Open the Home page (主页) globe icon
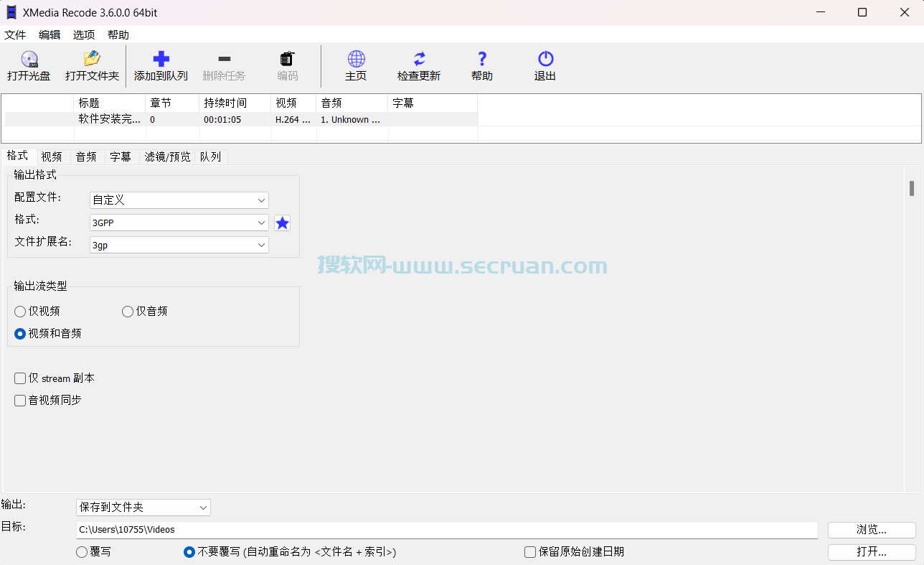Image resolution: width=924 pixels, height=565 pixels. click(356, 59)
